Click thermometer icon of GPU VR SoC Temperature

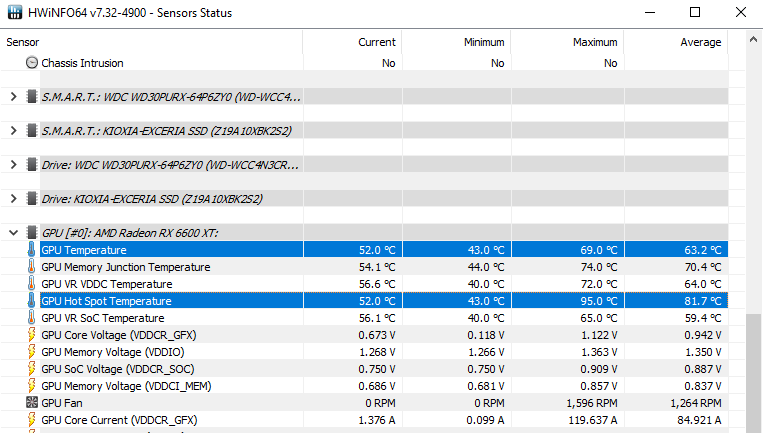click(x=32, y=318)
